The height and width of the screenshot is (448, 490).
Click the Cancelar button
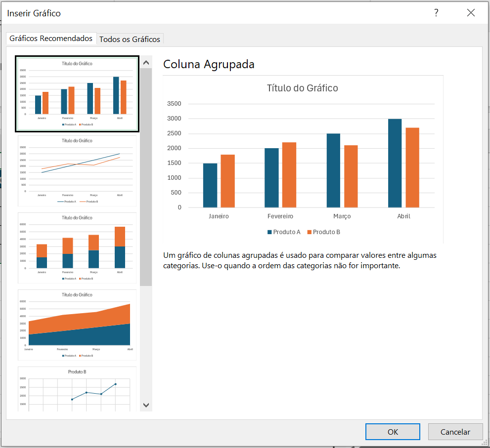(455, 432)
